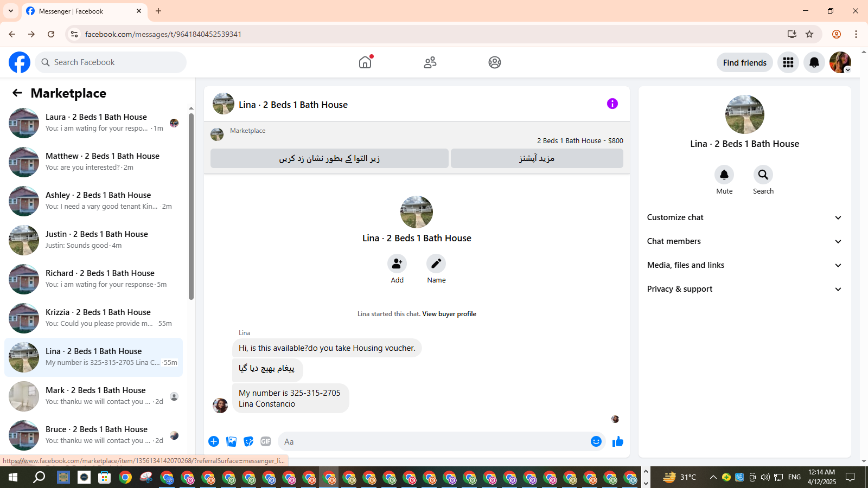Click message with number 325-315-2705
This screenshot has width=868, height=488.
pyautogui.click(x=290, y=399)
